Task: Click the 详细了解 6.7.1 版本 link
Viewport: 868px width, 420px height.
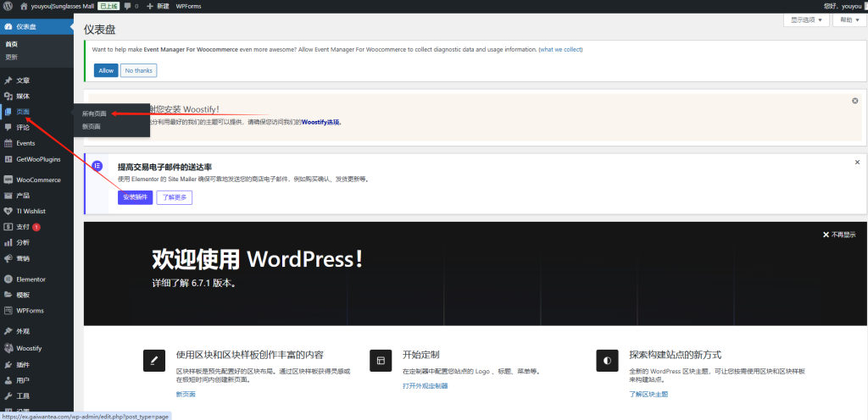Action: (x=195, y=283)
